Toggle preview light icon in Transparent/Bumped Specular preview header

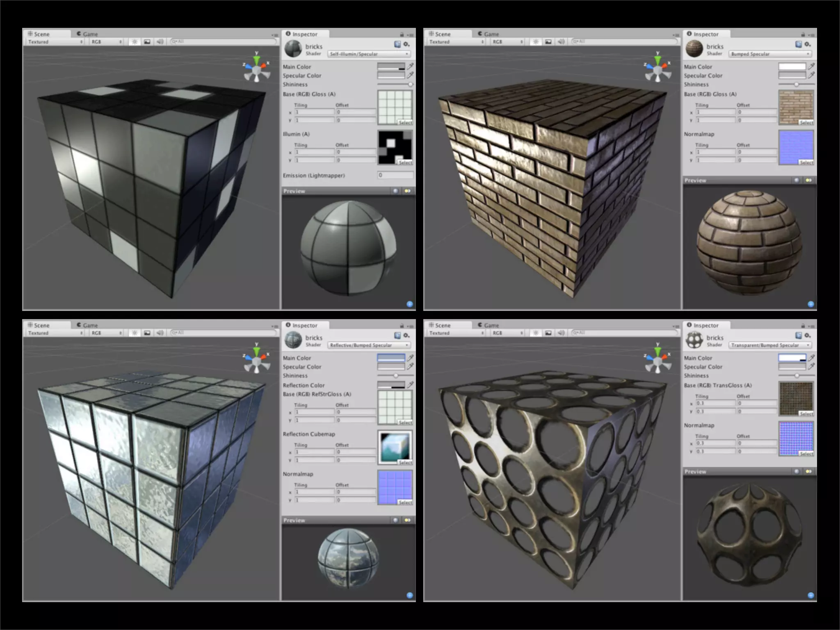pos(809,472)
